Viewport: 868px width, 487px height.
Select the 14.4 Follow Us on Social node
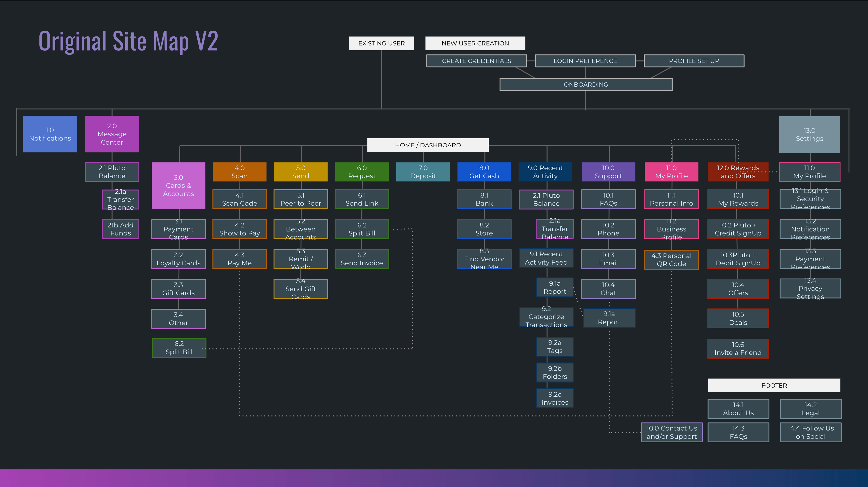[x=810, y=432]
